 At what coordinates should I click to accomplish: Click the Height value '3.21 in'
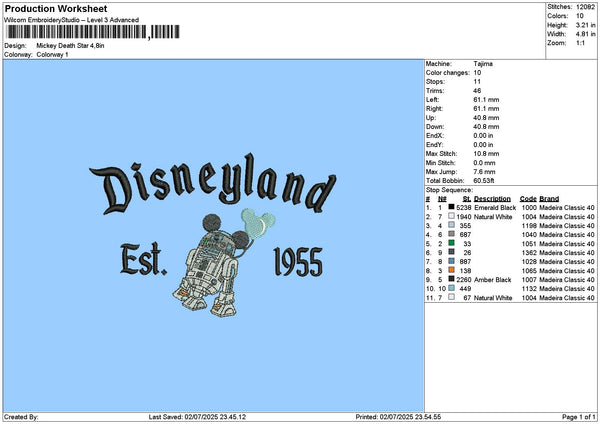(x=585, y=25)
